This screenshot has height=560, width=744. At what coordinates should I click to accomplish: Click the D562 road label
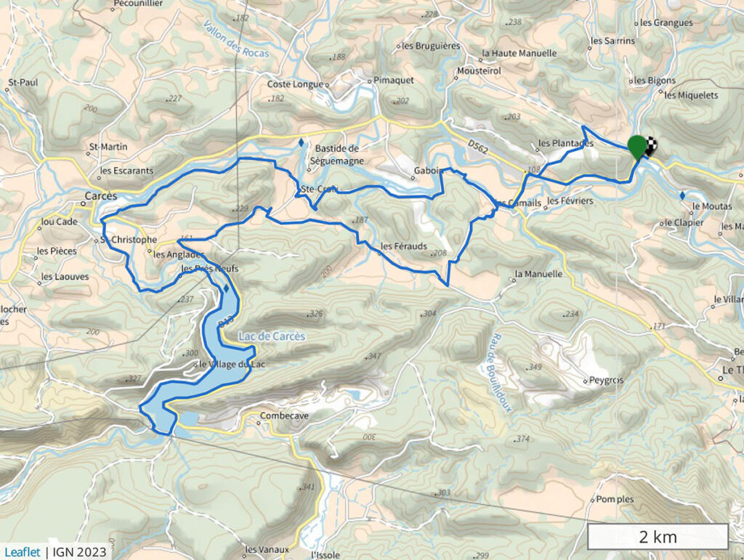click(x=477, y=147)
